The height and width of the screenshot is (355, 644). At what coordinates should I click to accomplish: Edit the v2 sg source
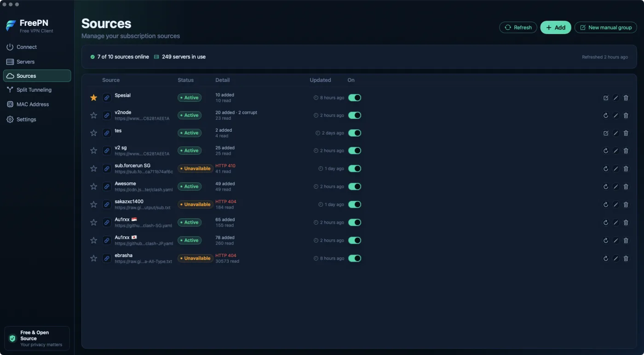pyautogui.click(x=616, y=151)
